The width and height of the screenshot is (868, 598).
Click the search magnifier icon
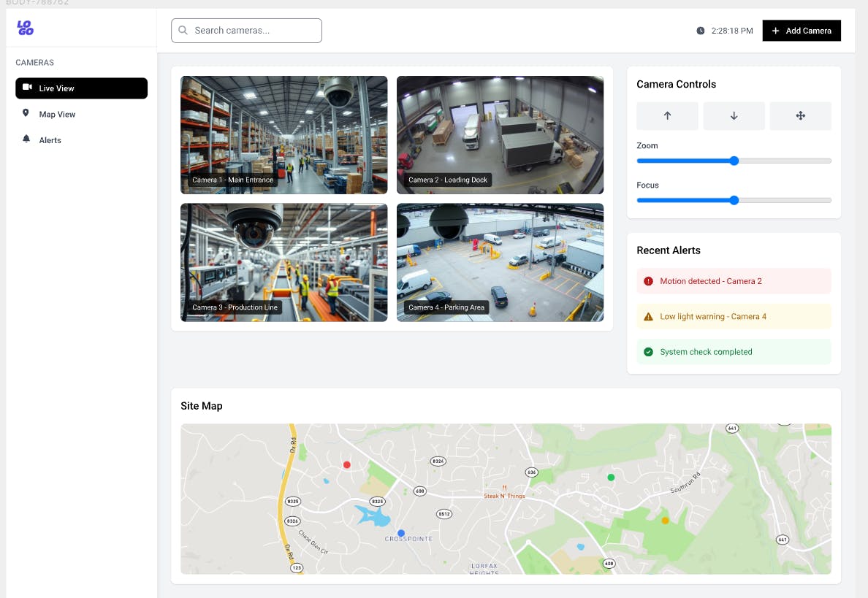pyautogui.click(x=183, y=31)
